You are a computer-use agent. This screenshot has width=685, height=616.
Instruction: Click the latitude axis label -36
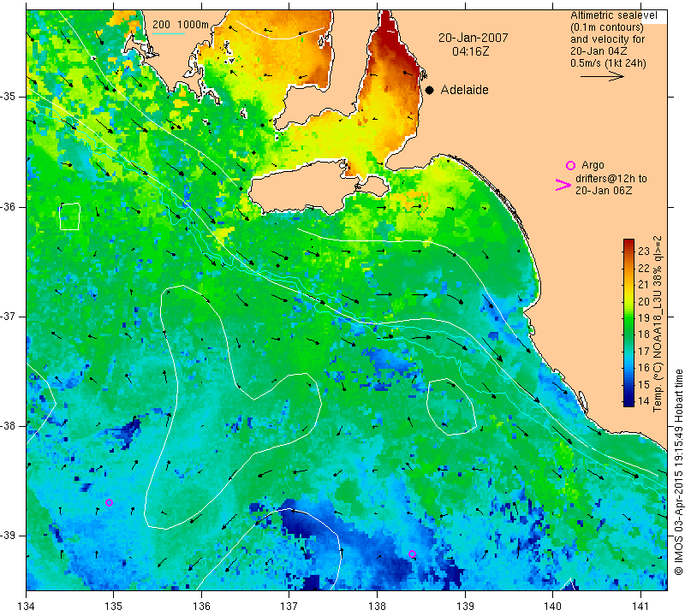[9, 206]
